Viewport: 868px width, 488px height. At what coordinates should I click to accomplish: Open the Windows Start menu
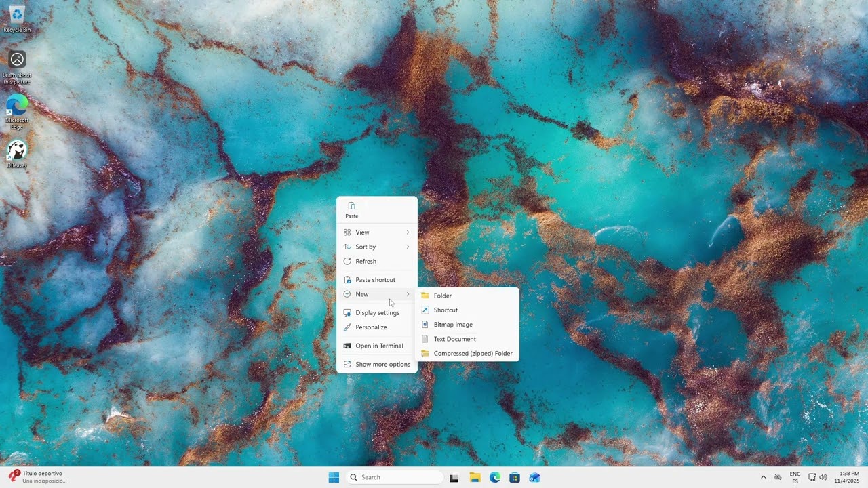334,477
